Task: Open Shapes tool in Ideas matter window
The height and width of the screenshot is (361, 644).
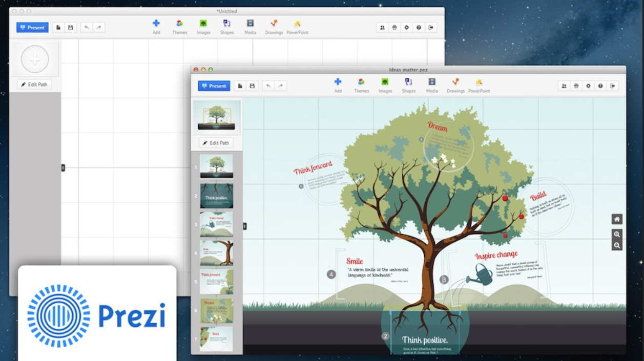Action: coord(408,82)
